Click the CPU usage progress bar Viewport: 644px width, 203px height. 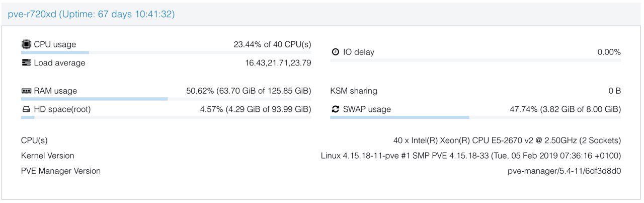point(166,52)
